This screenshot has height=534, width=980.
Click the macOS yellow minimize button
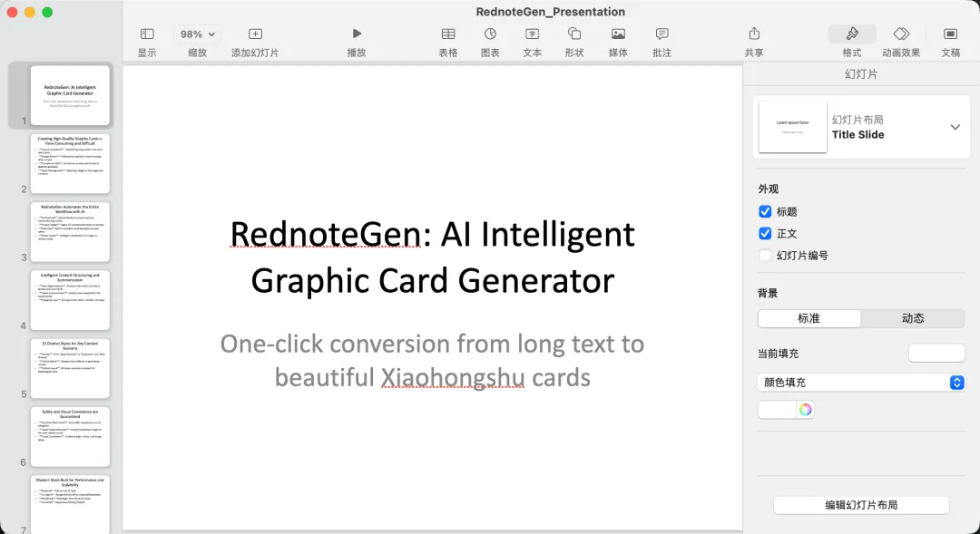pyautogui.click(x=29, y=12)
